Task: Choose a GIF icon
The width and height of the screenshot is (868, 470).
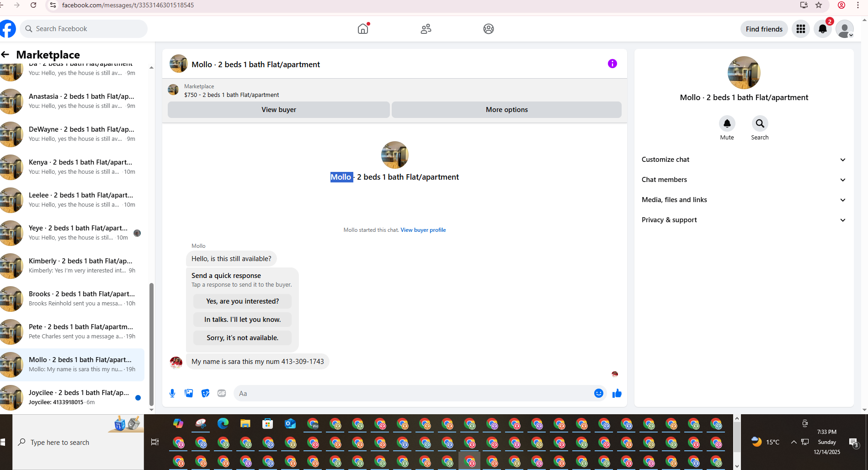Action: tap(222, 393)
